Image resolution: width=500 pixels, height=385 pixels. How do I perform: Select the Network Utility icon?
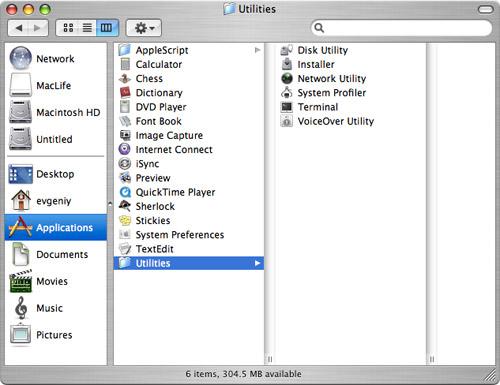287,78
